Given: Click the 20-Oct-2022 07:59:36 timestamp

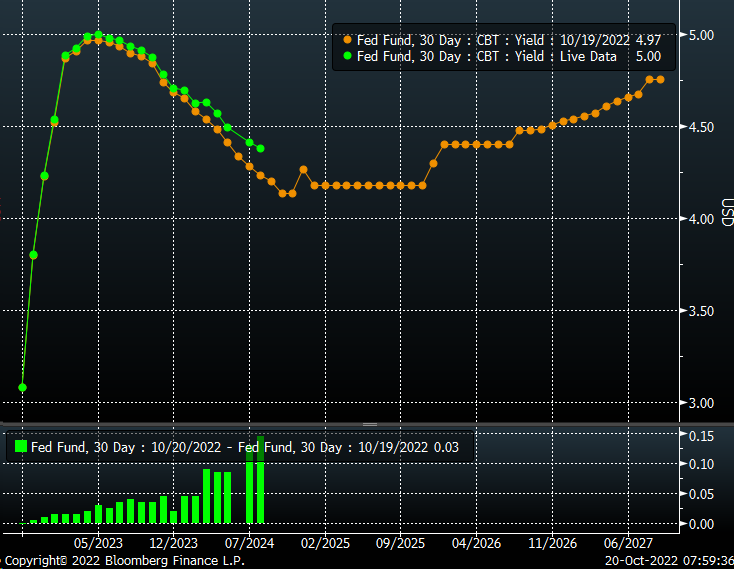Looking at the screenshot, I should 669,561.
